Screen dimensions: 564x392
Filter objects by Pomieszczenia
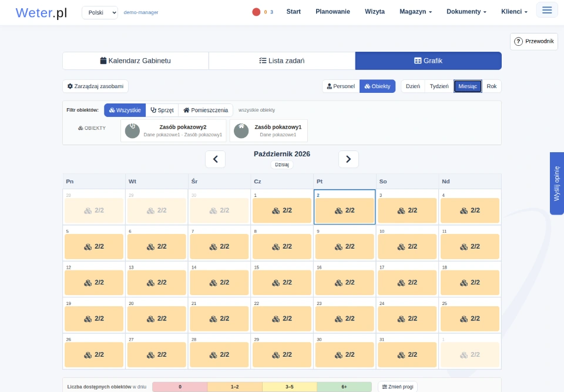tap(206, 110)
